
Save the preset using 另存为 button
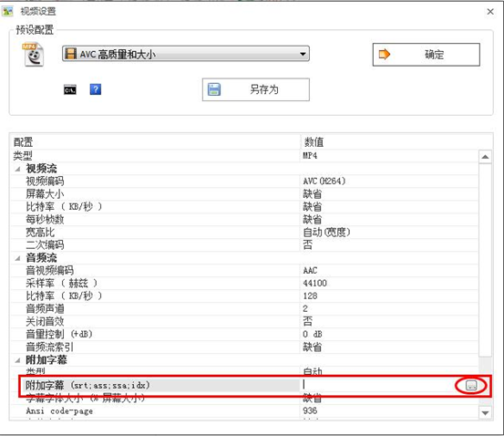(256, 89)
